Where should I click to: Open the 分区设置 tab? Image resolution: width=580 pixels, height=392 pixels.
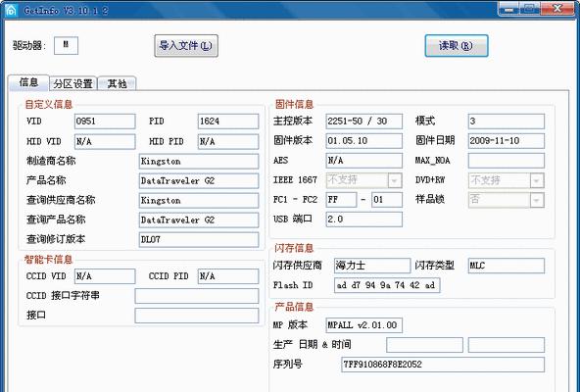click(72, 83)
